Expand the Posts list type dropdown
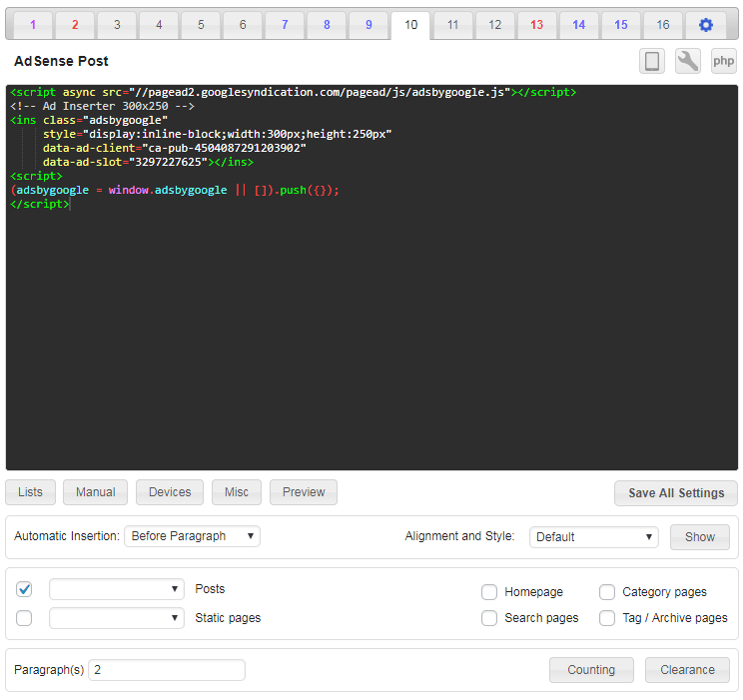 point(117,589)
